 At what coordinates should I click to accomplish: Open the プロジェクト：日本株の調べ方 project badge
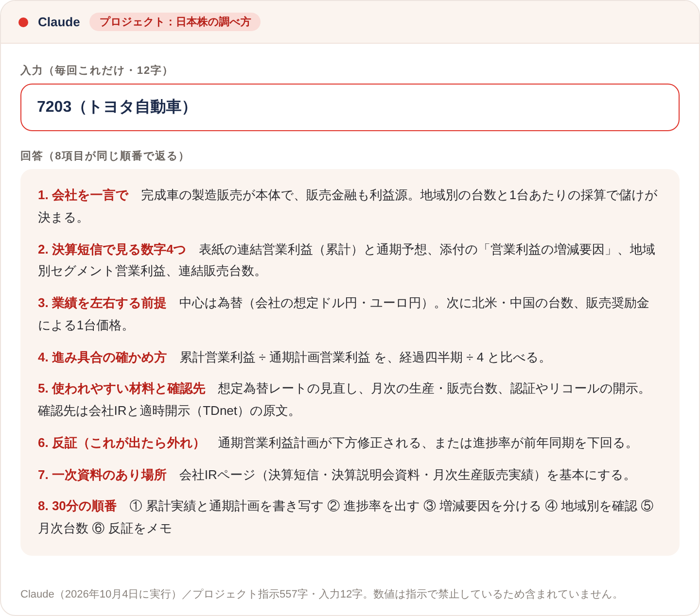coord(175,22)
